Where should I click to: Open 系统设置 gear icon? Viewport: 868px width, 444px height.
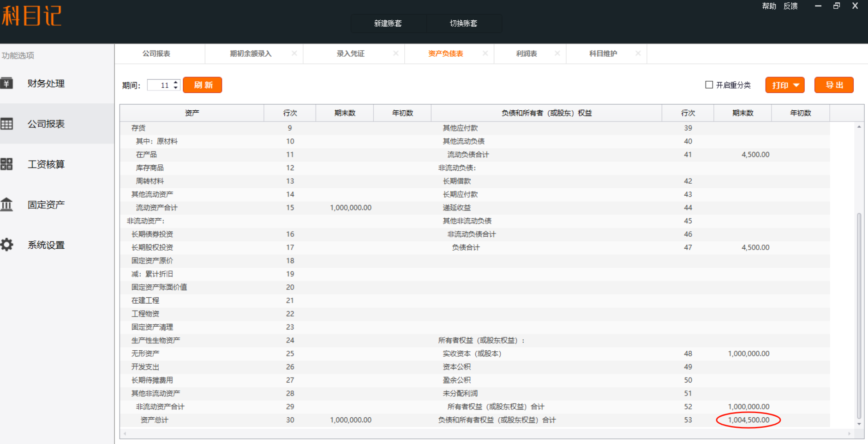pyautogui.click(x=6, y=245)
